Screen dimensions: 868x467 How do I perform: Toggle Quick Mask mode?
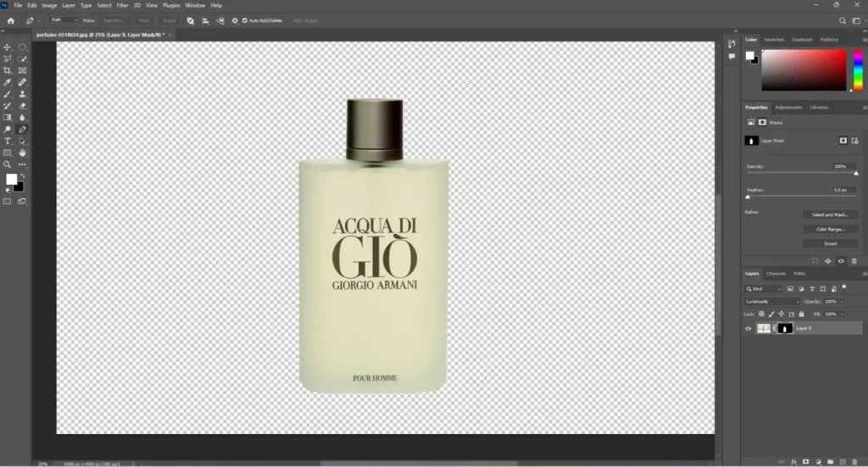click(7, 202)
